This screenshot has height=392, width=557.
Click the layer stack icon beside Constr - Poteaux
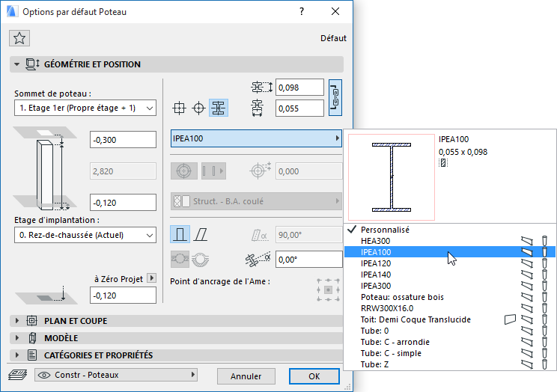(16, 375)
